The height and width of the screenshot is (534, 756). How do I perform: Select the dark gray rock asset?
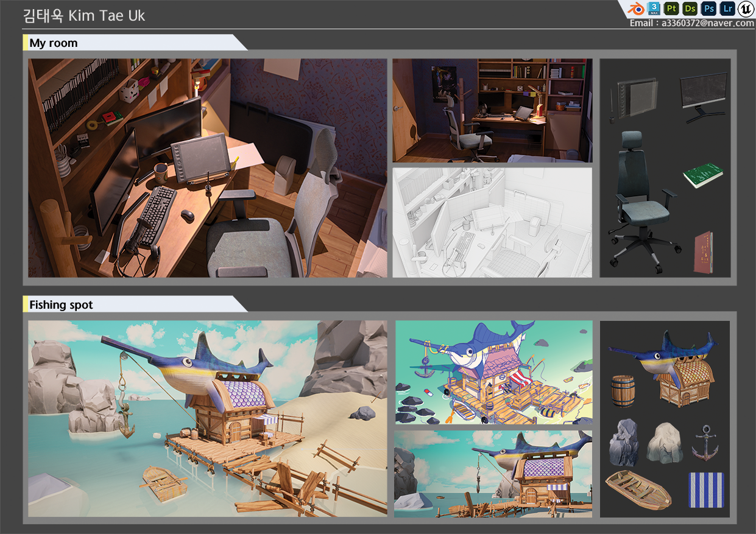(x=624, y=443)
